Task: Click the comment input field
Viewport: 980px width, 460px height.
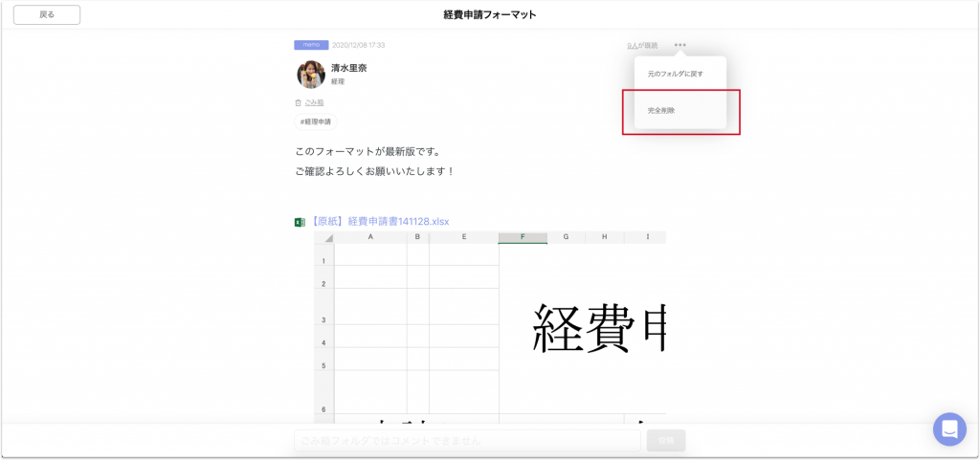Action: click(x=467, y=440)
